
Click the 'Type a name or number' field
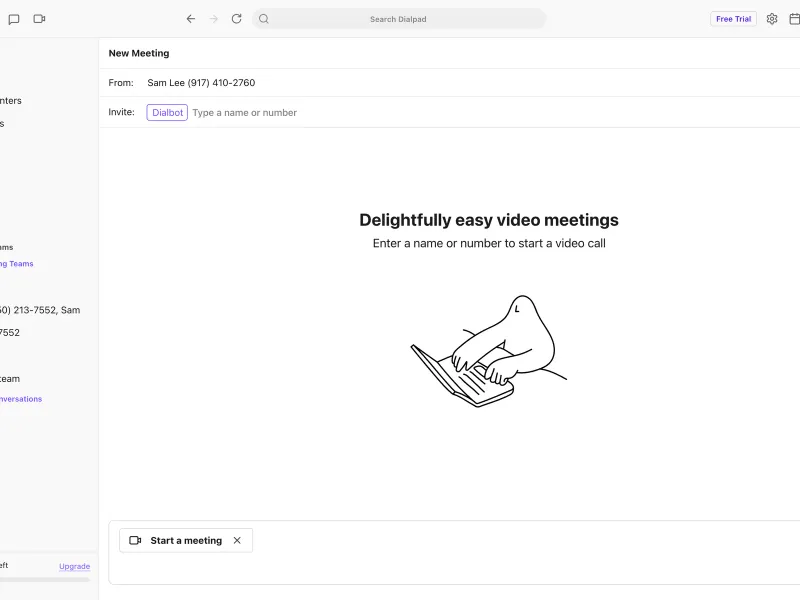point(244,113)
